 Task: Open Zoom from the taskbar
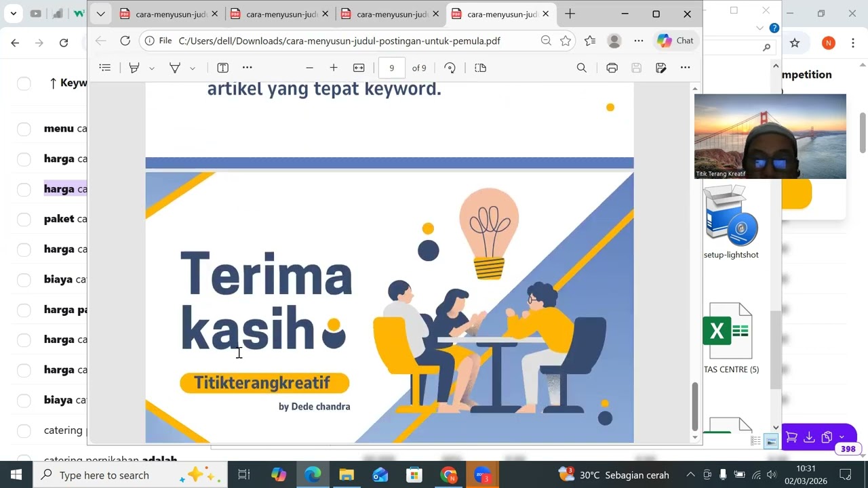(482, 474)
